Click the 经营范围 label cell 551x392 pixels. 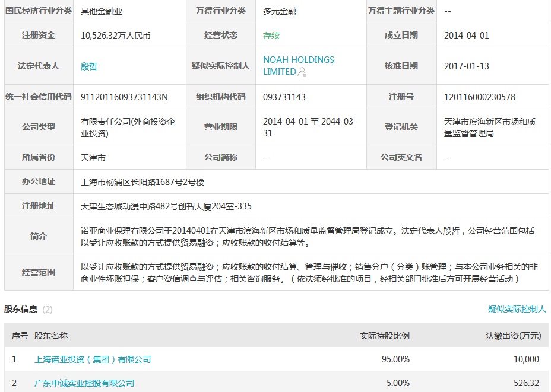click(x=39, y=272)
